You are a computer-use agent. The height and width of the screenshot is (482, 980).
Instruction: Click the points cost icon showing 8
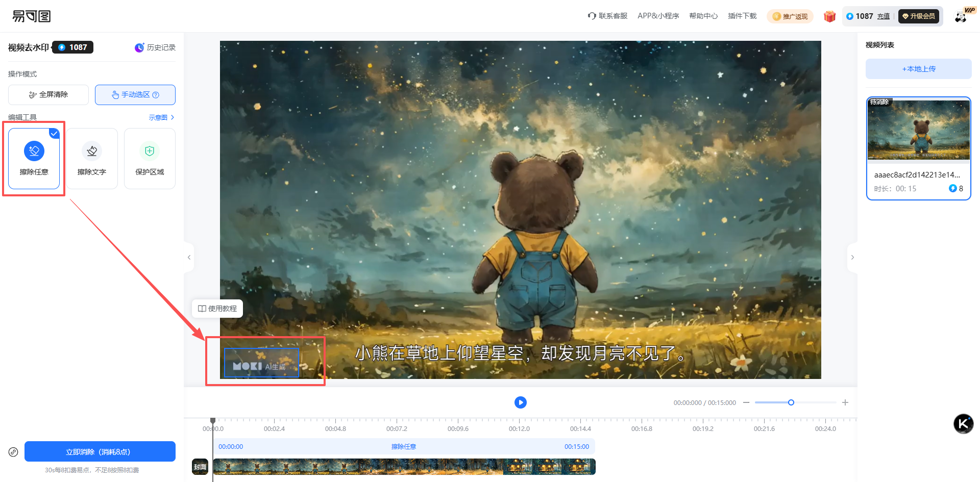(952, 188)
